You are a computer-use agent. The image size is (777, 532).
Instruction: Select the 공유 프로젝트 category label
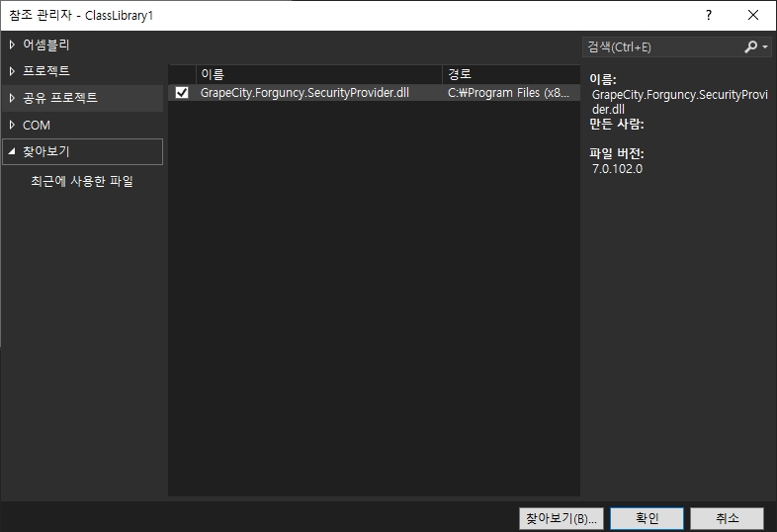pyautogui.click(x=60, y=98)
